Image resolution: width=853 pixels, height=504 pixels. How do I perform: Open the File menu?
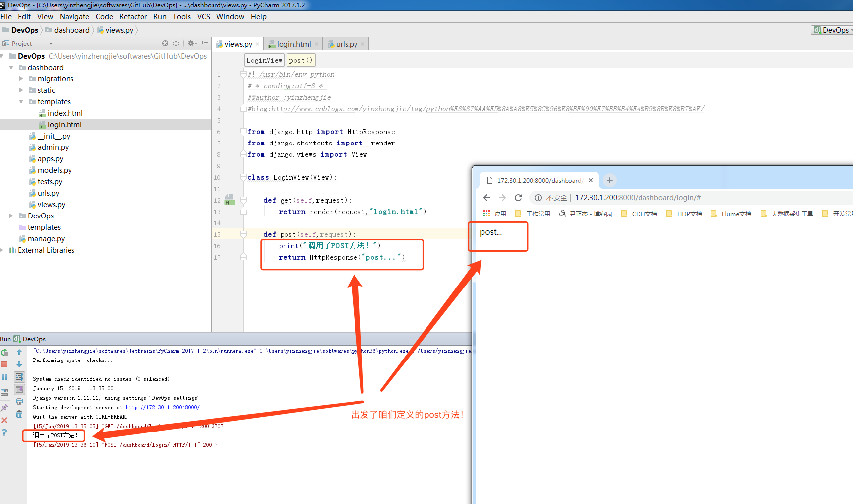click(6, 17)
